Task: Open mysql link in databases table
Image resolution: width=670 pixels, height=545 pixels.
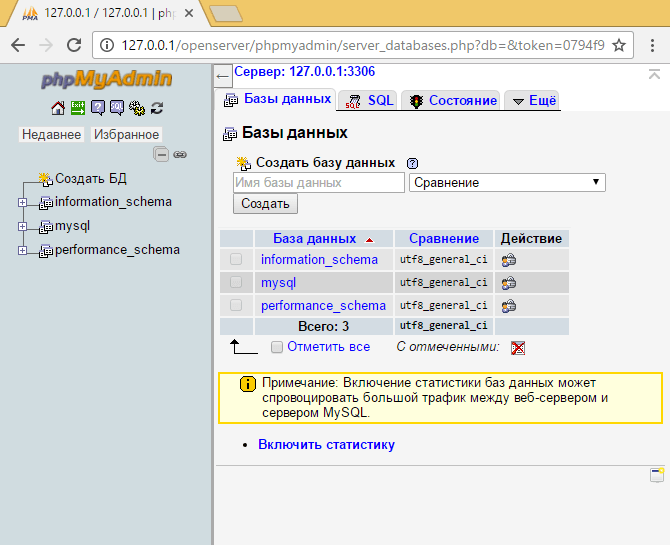Action: 278,283
